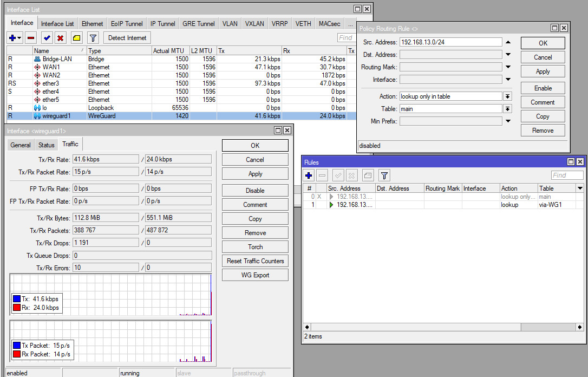The height and width of the screenshot is (377, 588).
Task: Click the Src. Address input field
Action: tap(450, 42)
